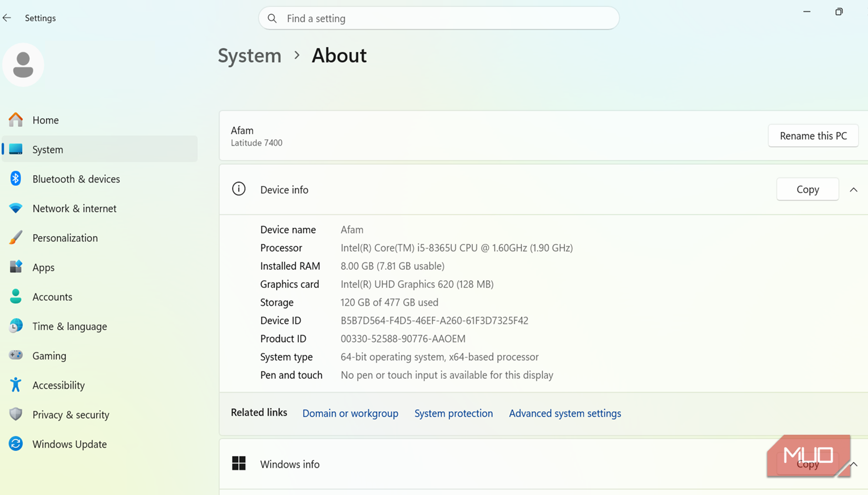Collapse the Windows info section chevron
868x495 pixels.
pos(854,464)
